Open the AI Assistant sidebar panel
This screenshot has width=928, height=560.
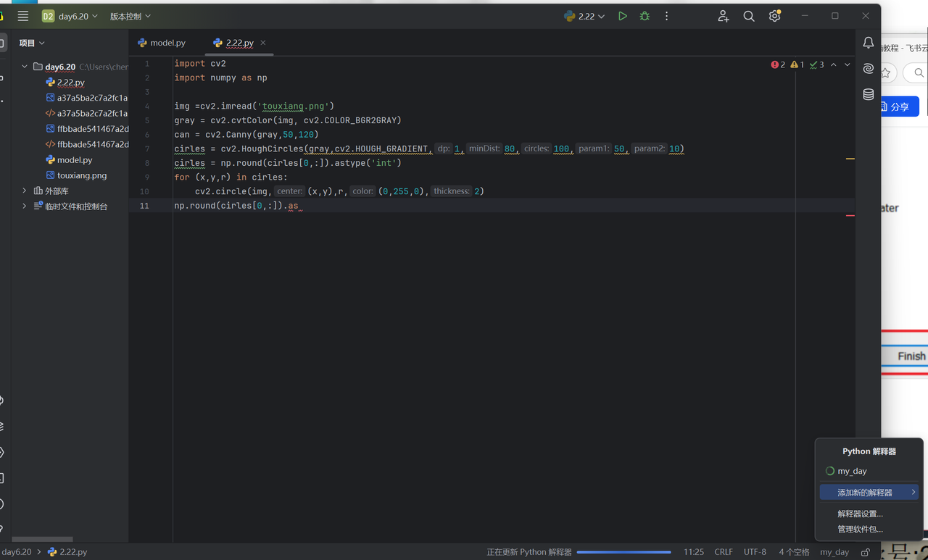868,68
